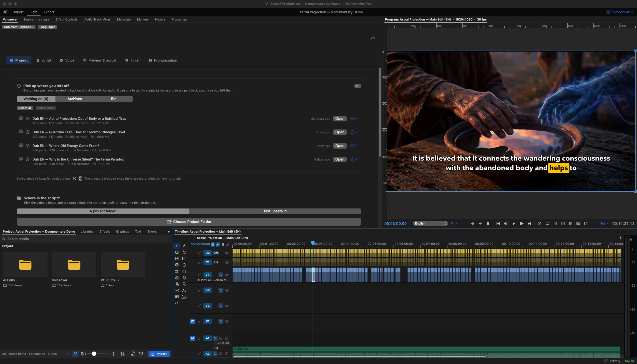Switch media browser to list view

[x=68, y=354]
